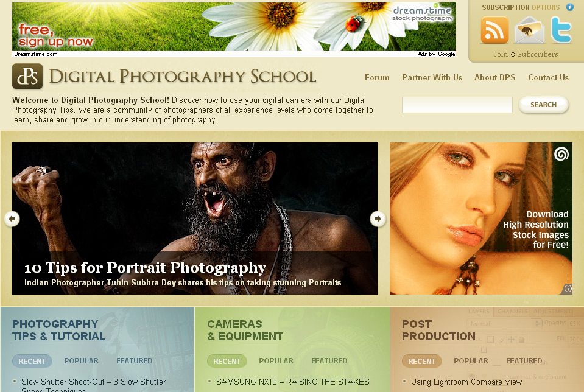584x392 pixels.
Task: Select Recent tab under Post Production
Action: pyautogui.click(x=421, y=361)
